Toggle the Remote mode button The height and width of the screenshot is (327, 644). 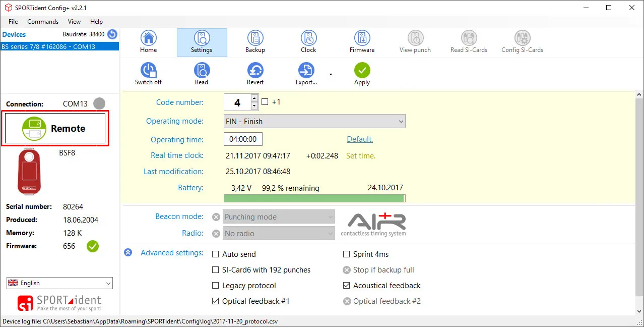[x=55, y=129]
